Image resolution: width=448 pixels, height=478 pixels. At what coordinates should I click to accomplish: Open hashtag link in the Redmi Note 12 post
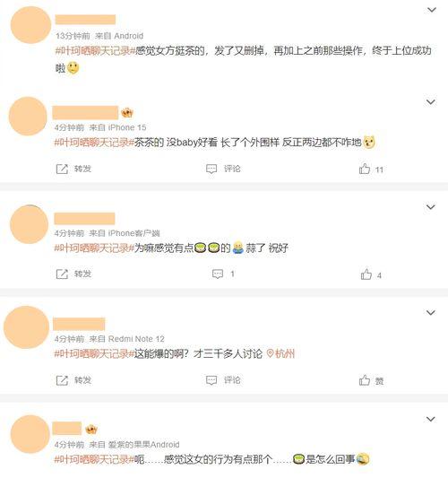(94, 353)
